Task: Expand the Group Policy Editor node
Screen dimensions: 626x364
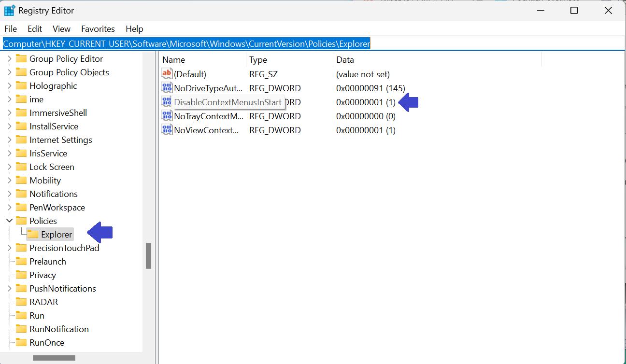Action: pyautogui.click(x=9, y=59)
